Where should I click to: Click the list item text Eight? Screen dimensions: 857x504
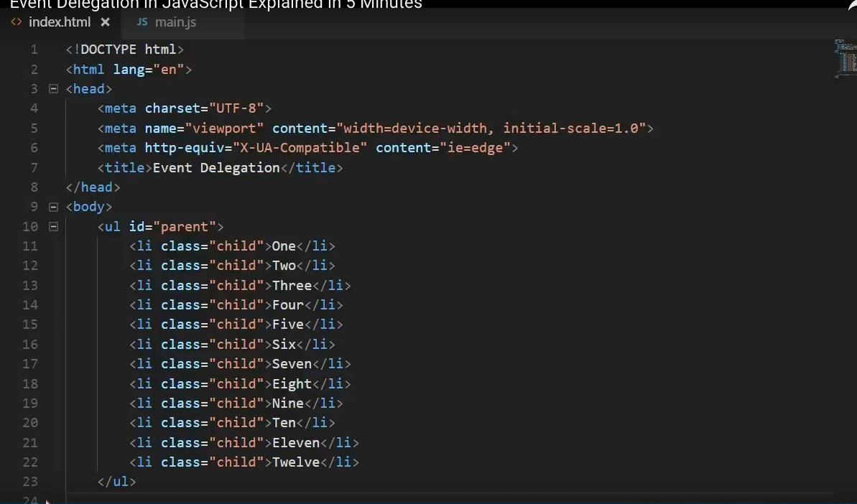pyautogui.click(x=292, y=384)
